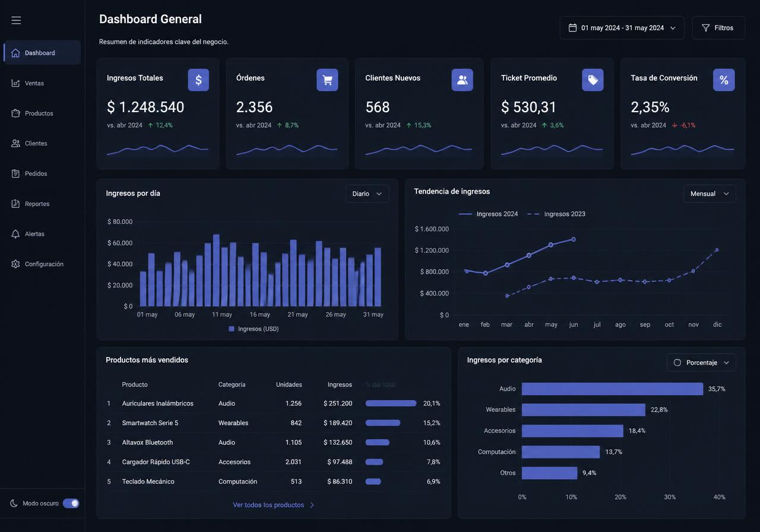
Task: Click the Wearables category bar
Action: pos(584,410)
